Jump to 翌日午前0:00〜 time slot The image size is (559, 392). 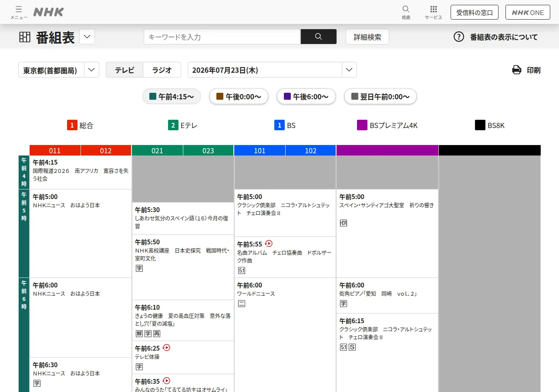point(380,96)
